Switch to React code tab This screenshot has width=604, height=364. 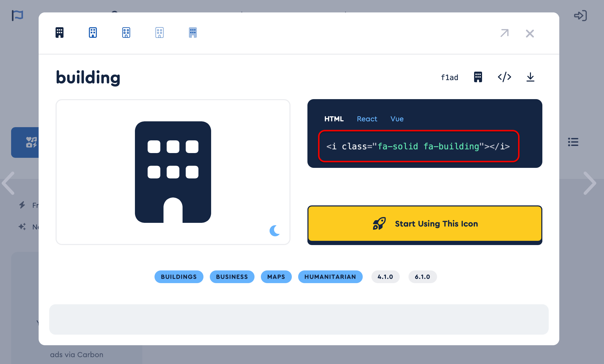click(x=367, y=119)
